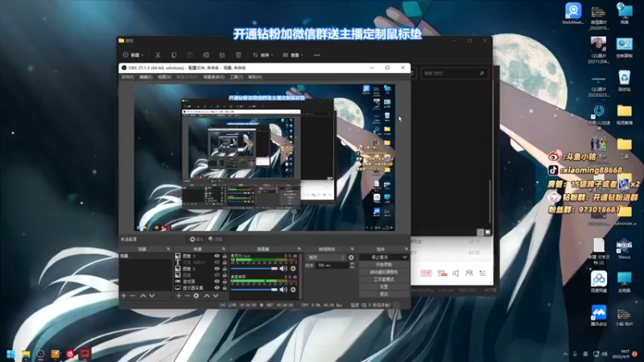The height and width of the screenshot is (362, 644).
Task: Click the cut icon in the Explorer toolbar
Action: tap(158, 55)
